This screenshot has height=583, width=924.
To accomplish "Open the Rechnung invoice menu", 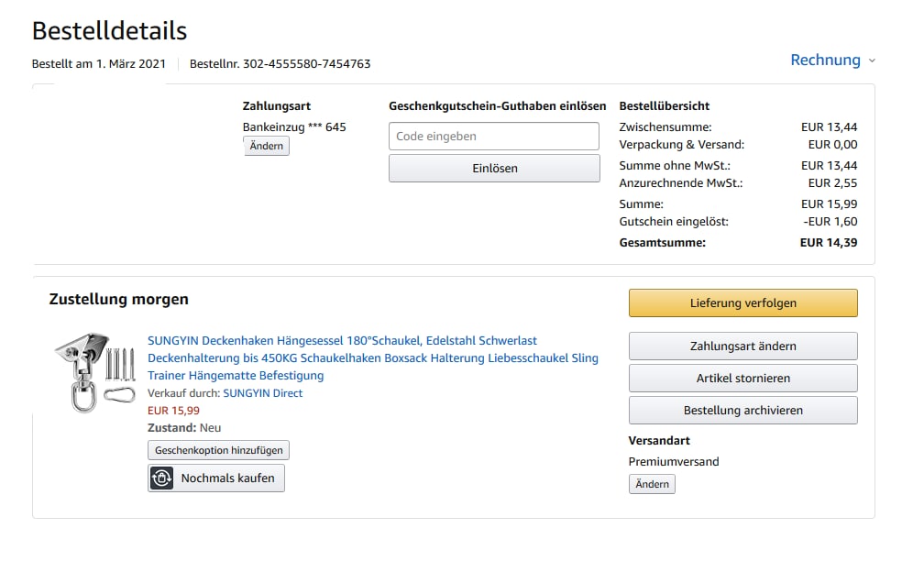I will [825, 60].
